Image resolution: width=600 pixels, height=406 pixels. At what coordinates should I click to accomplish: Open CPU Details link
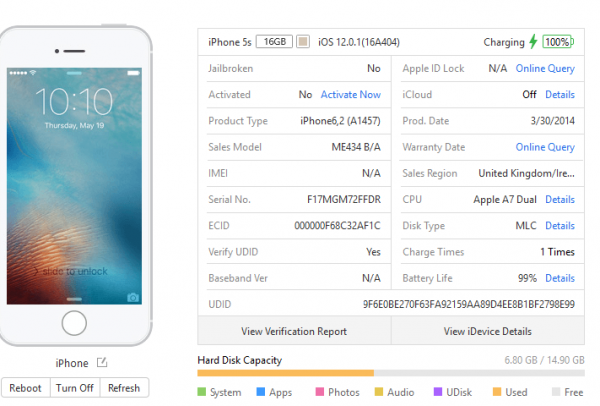point(560,199)
